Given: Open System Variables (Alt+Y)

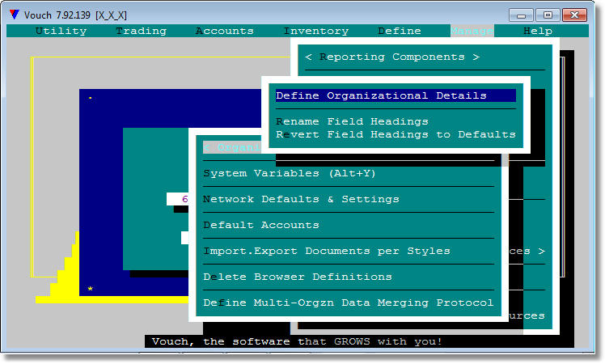Looking at the screenshot, I should (290, 173).
